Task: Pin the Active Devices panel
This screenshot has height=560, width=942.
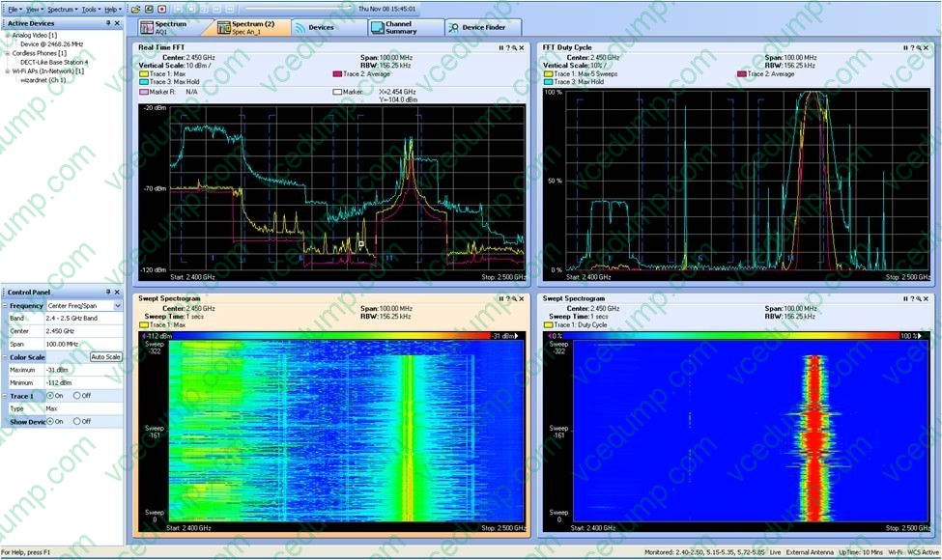Action: [x=108, y=23]
